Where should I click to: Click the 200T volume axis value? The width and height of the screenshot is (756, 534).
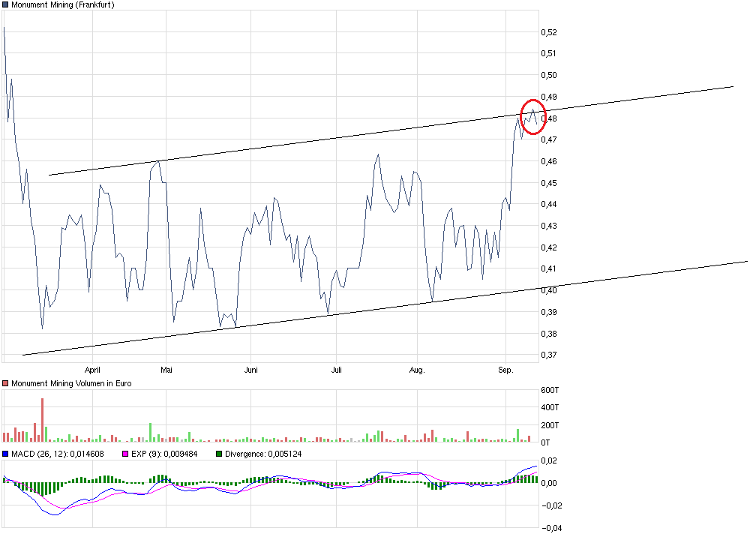pyautogui.click(x=550, y=425)
